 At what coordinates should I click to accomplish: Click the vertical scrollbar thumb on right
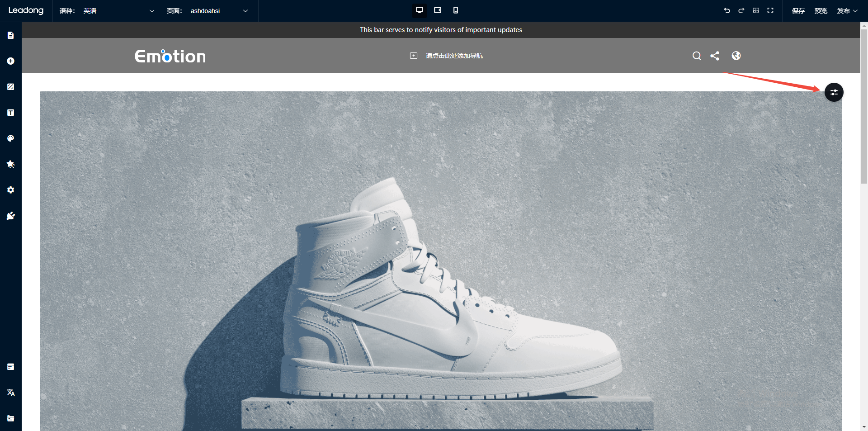pos(864,104)
